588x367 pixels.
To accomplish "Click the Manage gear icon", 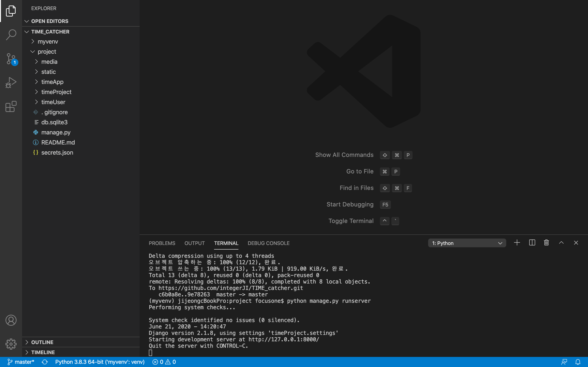I will click(x=11, y=344).
